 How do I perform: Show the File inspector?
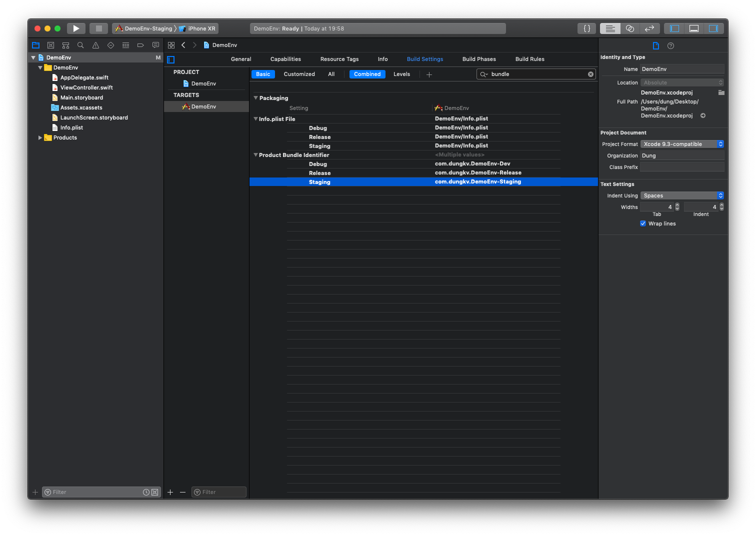[x=655, y=45]
